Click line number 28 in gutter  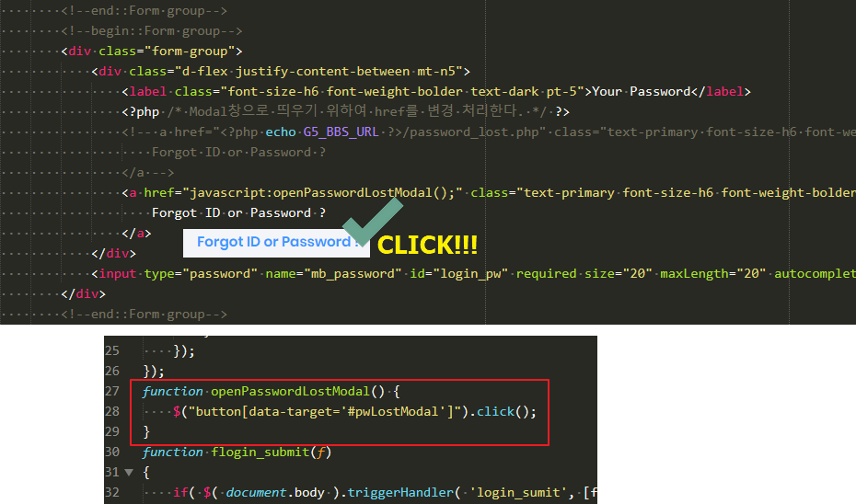112,412
